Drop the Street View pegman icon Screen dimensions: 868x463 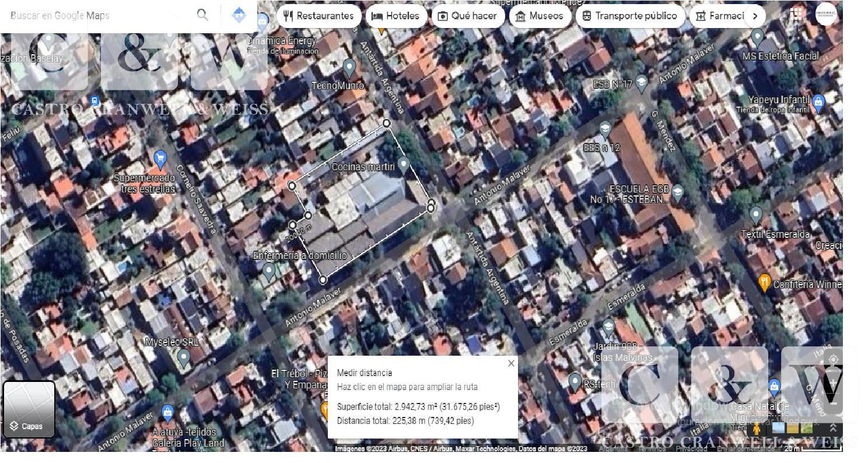tap(757, 429)
